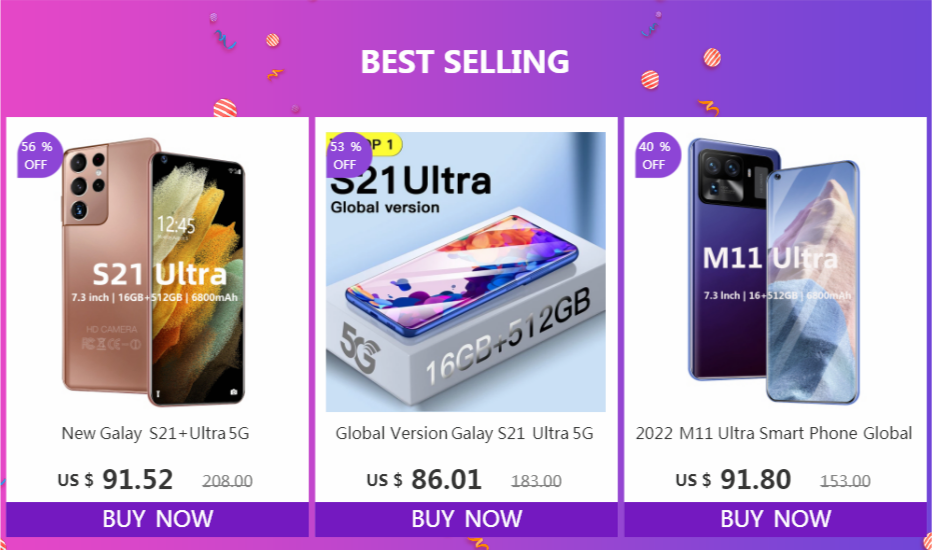Click the BEST SELLING banner heading

coord(465,62)
